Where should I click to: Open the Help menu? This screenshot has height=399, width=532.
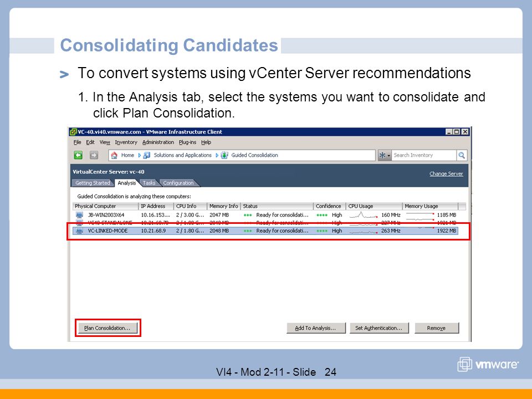click(206, 142)
